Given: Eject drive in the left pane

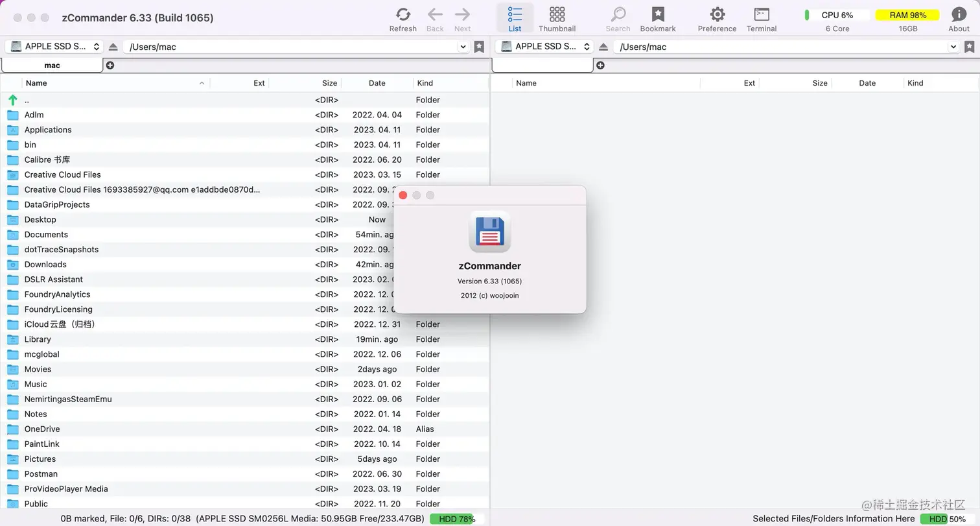Looking at the screenshot, I should [x=113, y=47].
